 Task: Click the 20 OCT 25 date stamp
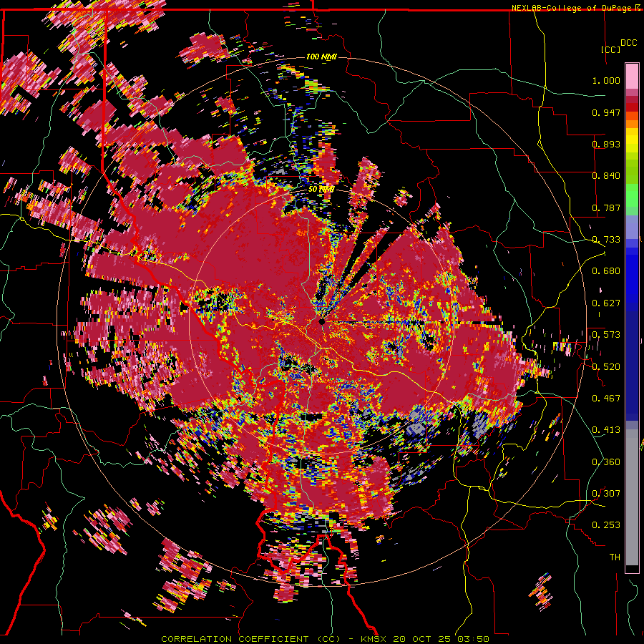pyautogui.click(x=422, y=639)
